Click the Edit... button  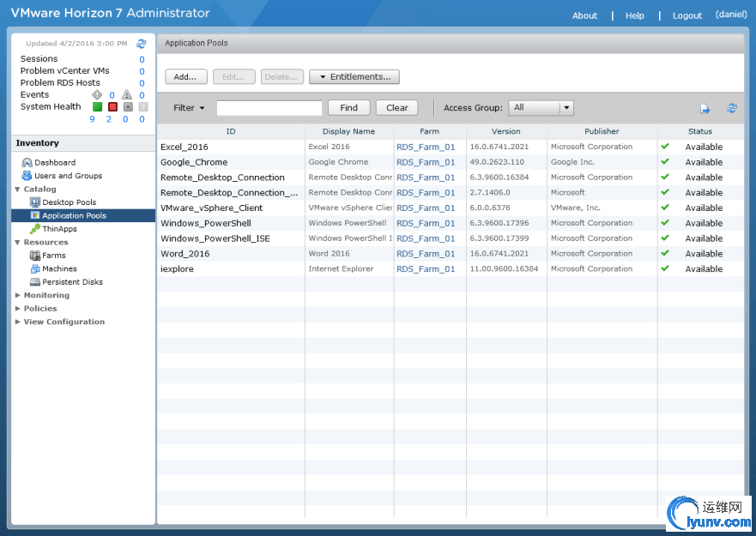coord(234,76)
